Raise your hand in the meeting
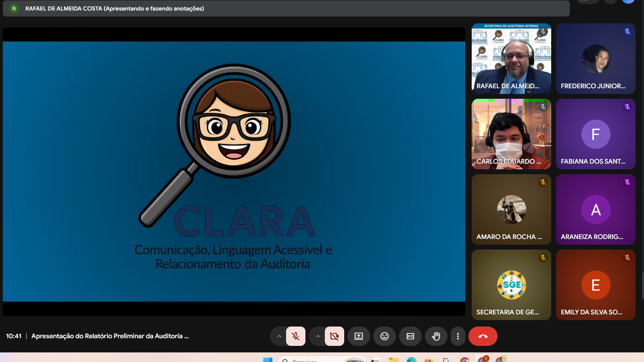Image resolution: width=644 pixels, height=362 pixels. [436, 336]
